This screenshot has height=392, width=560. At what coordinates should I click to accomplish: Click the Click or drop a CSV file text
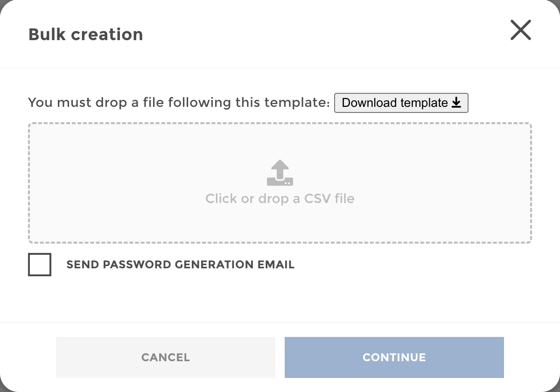(x=280, y=198)
